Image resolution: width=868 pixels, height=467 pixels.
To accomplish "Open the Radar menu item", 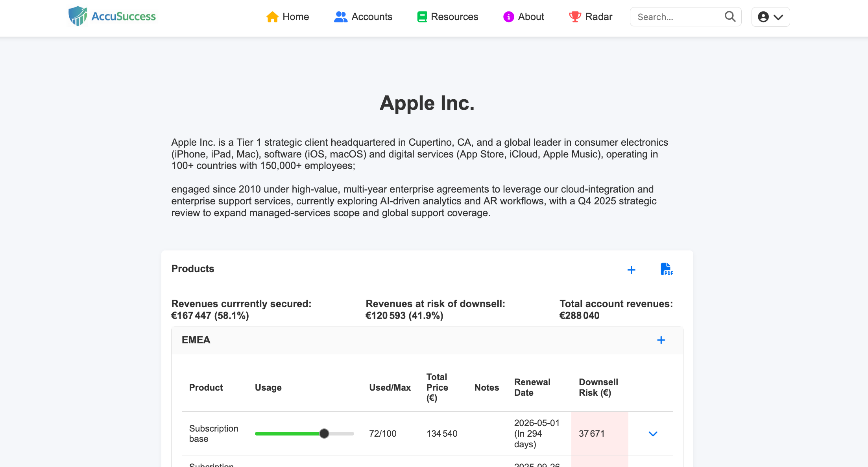I will click(x=591, y=17).
